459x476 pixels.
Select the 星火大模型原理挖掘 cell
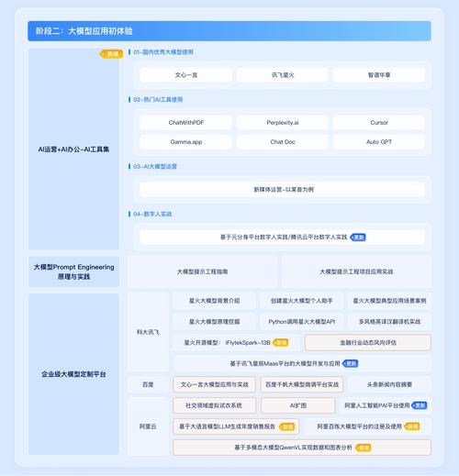coord(214,322)
